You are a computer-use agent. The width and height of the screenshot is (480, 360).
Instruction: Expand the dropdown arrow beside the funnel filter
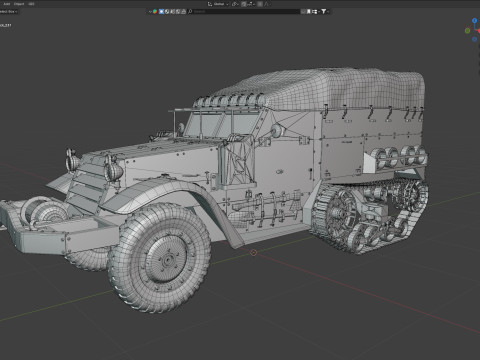coord(328,11)
